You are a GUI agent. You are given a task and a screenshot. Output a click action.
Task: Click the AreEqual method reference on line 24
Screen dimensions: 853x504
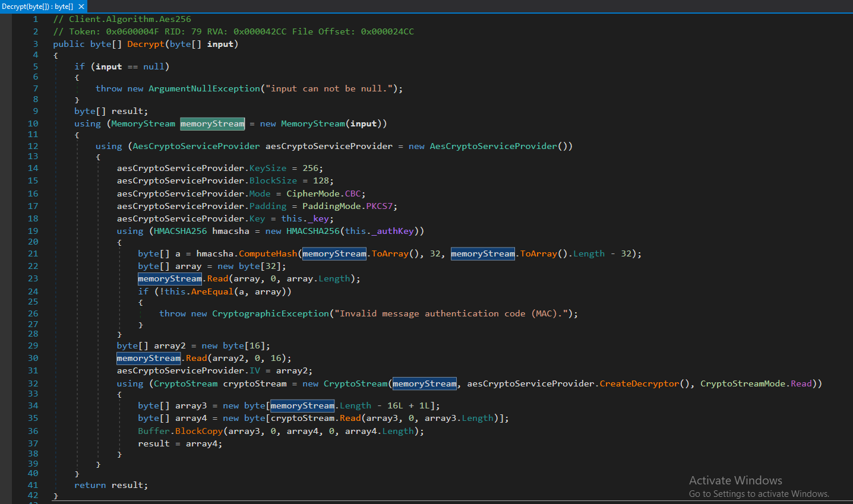[212, 291]
